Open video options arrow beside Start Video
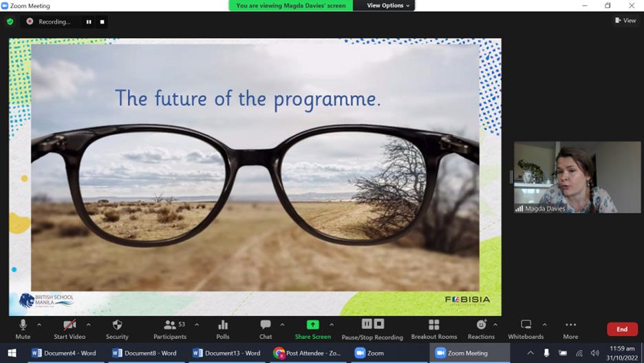This screenshot has height=363, width=644. point(88,324)
